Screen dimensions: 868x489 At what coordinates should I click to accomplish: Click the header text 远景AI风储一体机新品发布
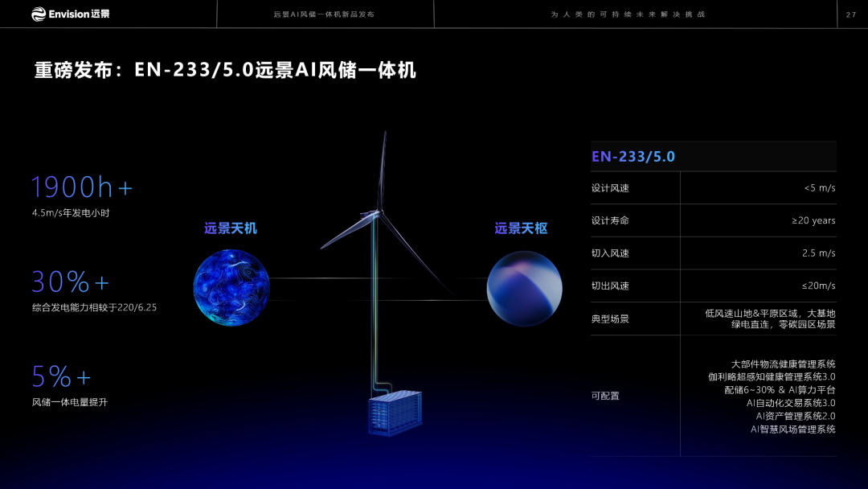324,14
